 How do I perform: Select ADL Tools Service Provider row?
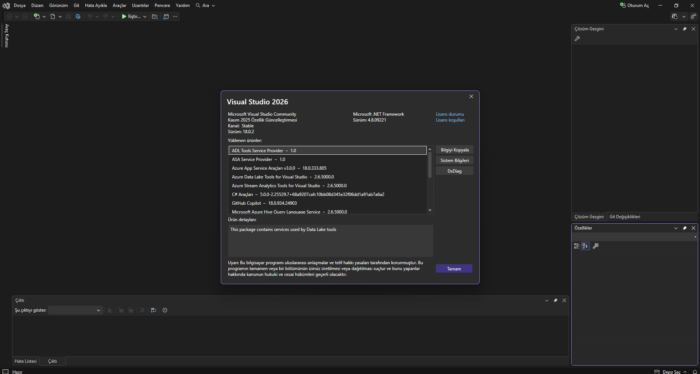tap(328, 151)
